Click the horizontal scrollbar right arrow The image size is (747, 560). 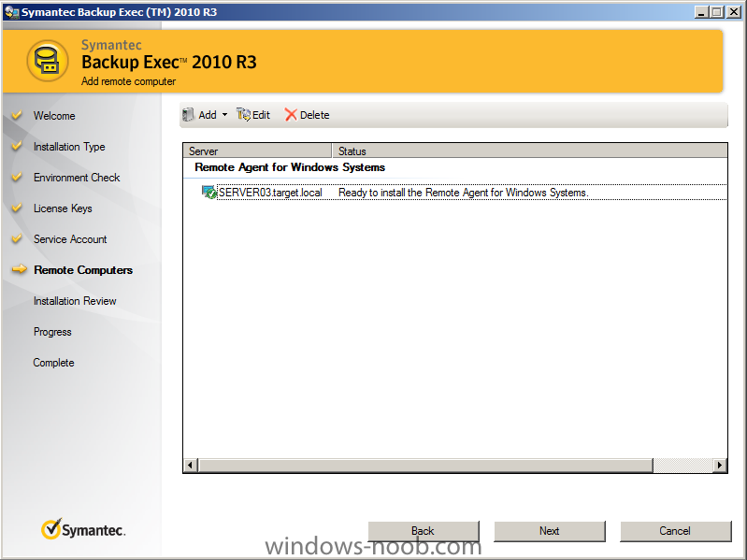719,465
